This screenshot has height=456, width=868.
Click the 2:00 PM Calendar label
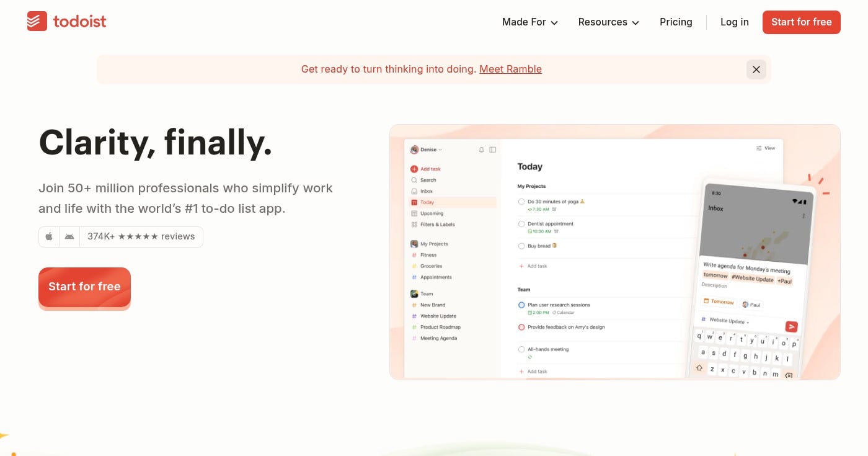[x=551, y=313]
